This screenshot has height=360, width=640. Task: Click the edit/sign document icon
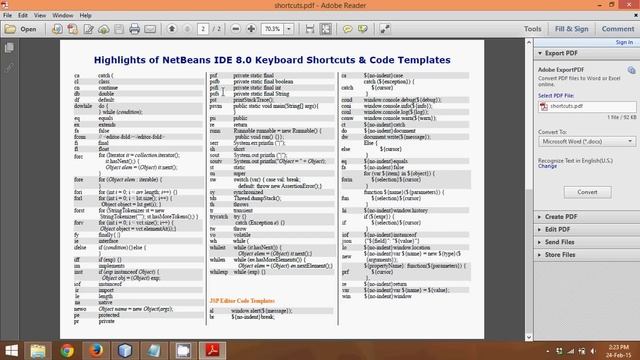click(88, 29)
